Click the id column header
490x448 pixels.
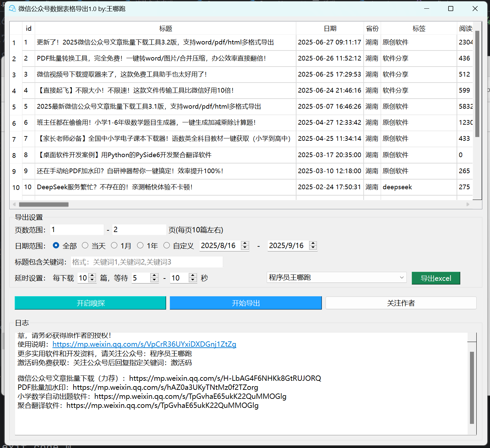pos(29,28)
